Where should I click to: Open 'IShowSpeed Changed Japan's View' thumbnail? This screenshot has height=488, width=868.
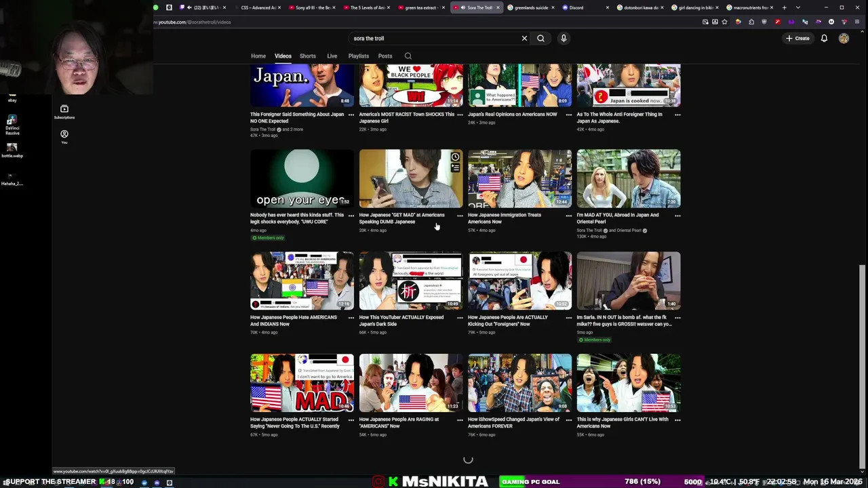(x=519, y=383)
